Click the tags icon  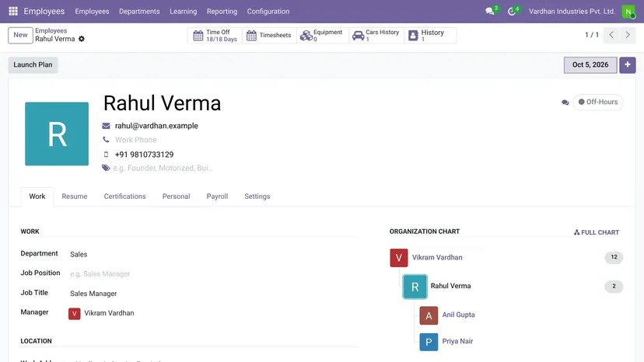tap(106, 168)
